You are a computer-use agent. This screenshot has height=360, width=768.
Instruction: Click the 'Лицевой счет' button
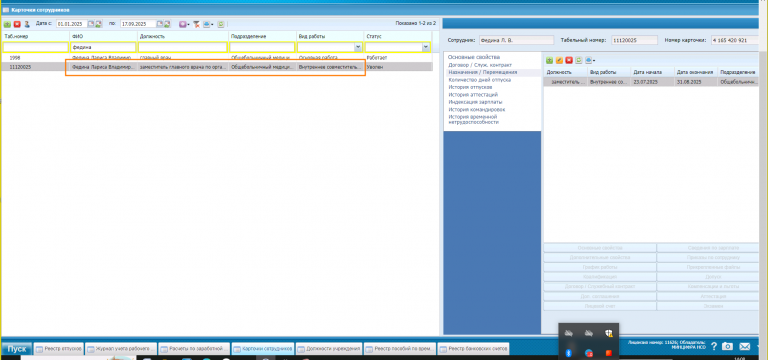600,306
